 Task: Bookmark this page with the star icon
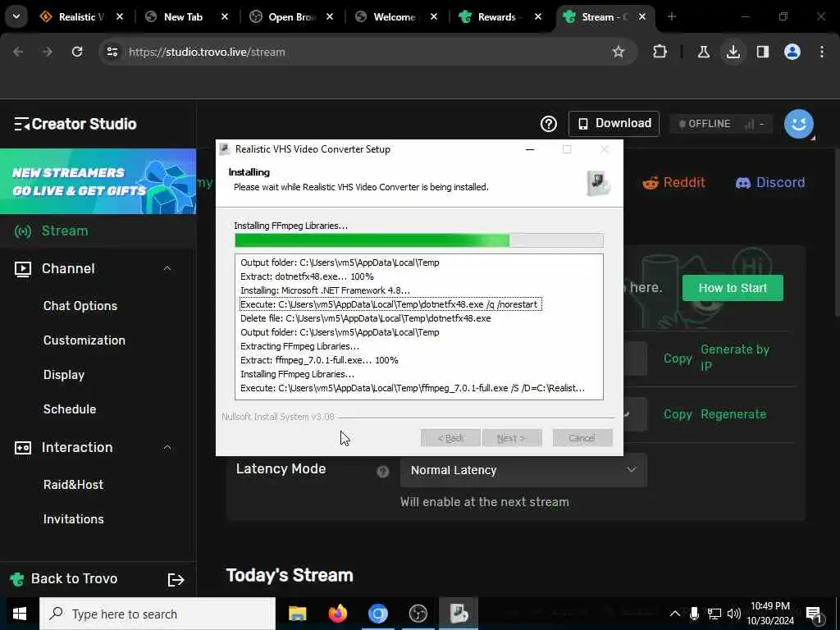pyautogui.click(x=619, y=52)
